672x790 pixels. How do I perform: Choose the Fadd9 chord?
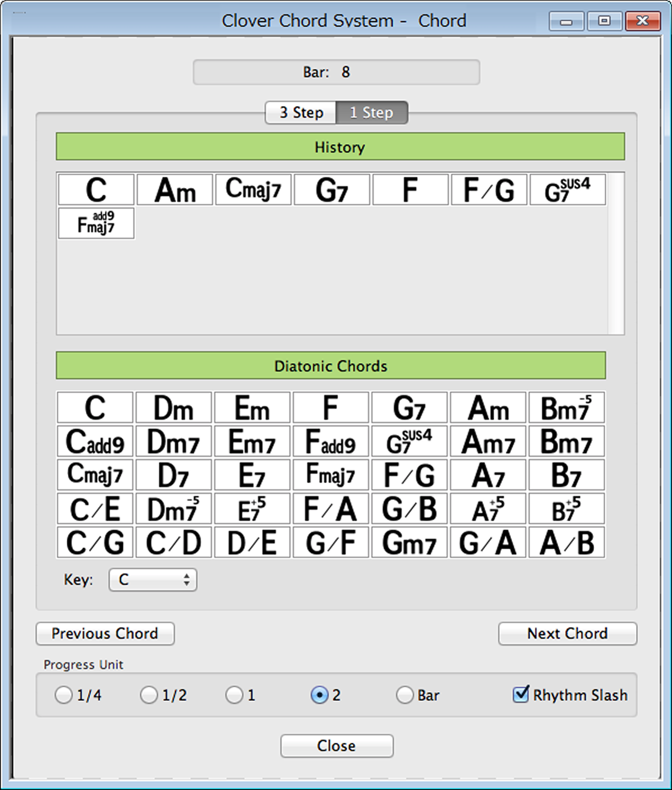(x=330, y=441)
